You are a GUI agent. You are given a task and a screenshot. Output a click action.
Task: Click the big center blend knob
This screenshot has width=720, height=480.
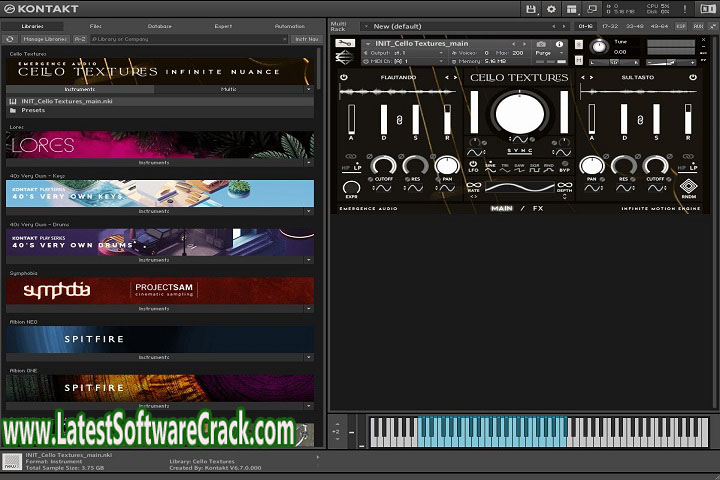click(x=519, y=113)
